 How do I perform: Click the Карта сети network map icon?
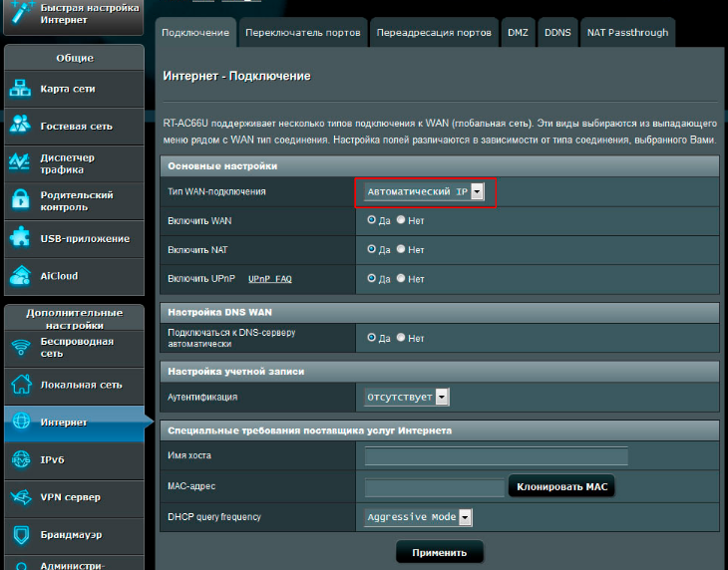pyautogui.click(x=20, y=89)
